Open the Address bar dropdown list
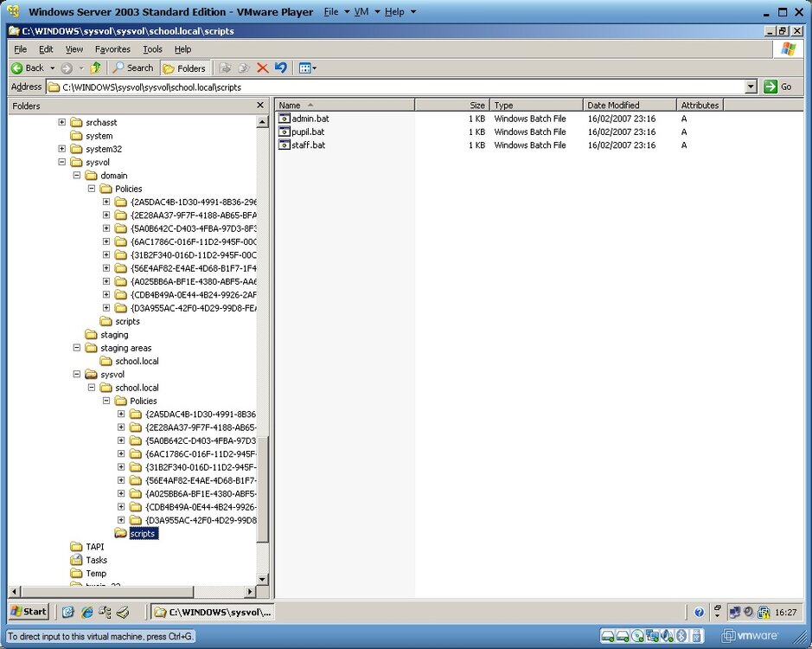Screen dimensions: 812x649 coord(751,87)
